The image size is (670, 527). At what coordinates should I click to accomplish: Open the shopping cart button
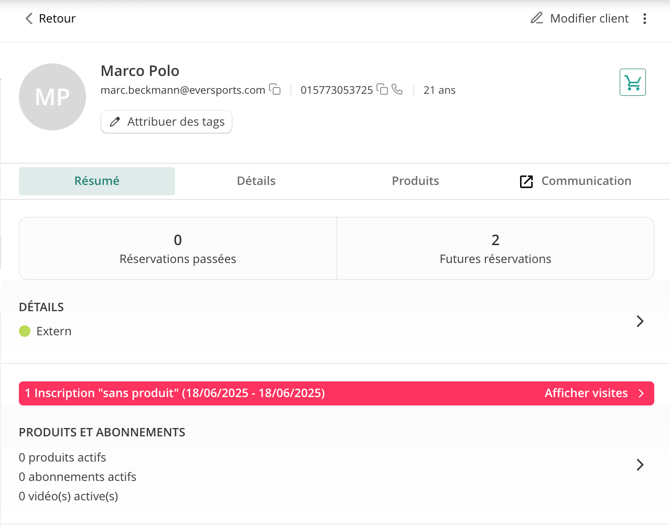(x=632, y=82)
